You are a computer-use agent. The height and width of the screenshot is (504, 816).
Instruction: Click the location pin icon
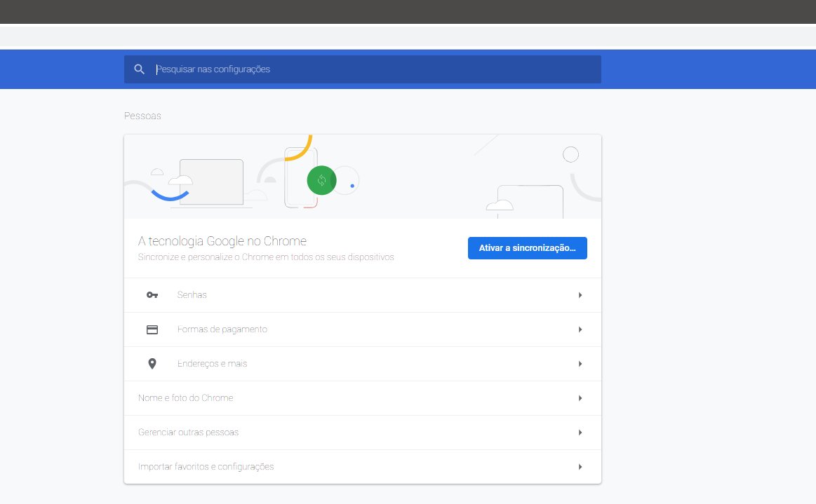click(152, 364)
